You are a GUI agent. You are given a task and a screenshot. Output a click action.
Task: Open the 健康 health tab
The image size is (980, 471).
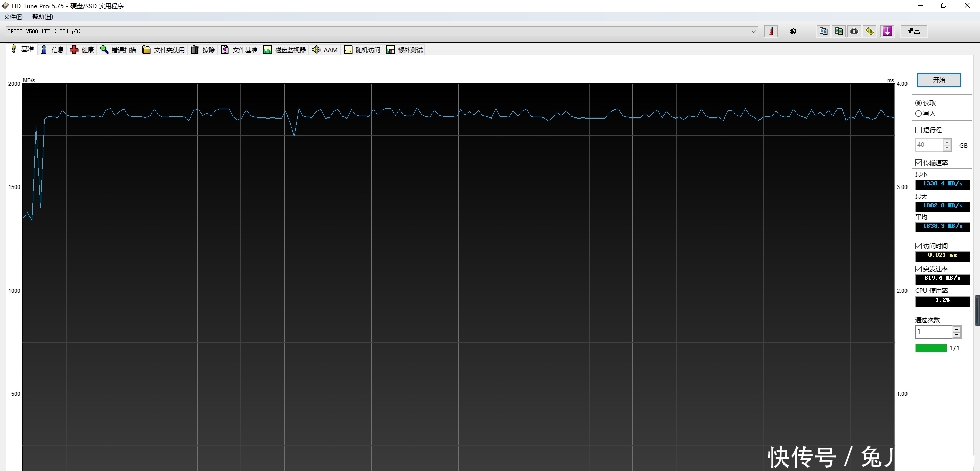point(82,50)
